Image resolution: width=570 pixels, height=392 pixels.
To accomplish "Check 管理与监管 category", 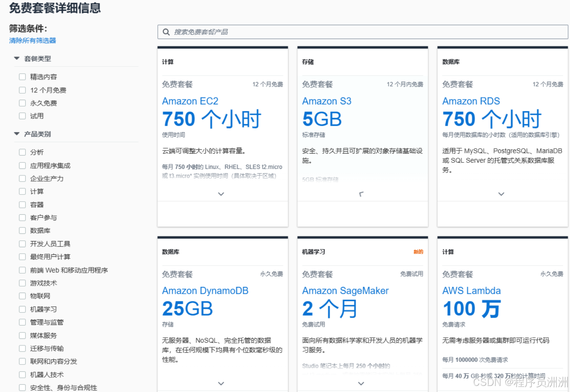I will point(23,322).
